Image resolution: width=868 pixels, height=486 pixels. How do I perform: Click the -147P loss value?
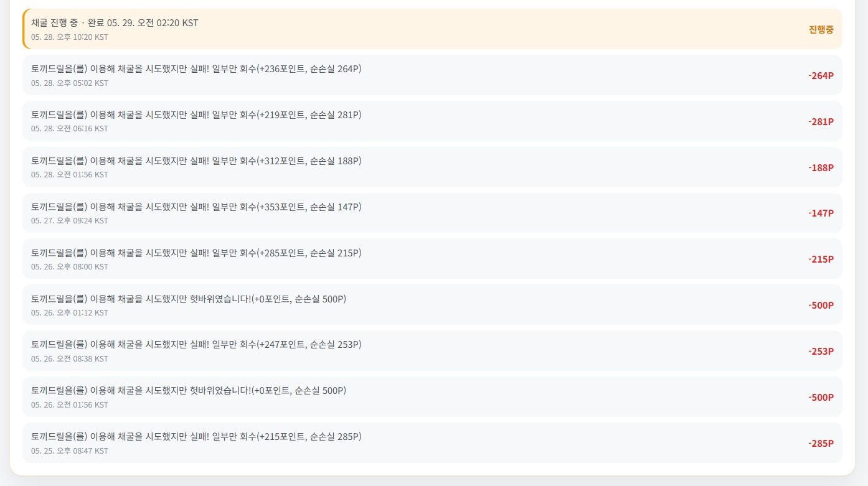[821, 213]
